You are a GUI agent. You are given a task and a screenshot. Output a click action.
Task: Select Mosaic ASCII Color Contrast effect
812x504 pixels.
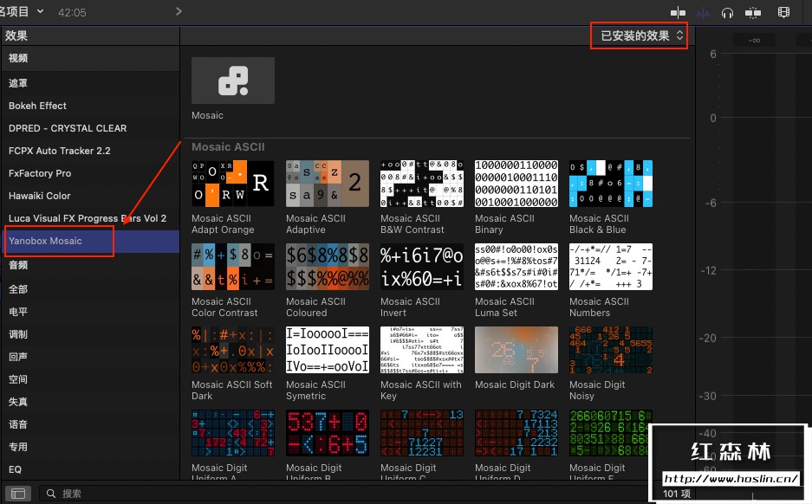[233, 267]
